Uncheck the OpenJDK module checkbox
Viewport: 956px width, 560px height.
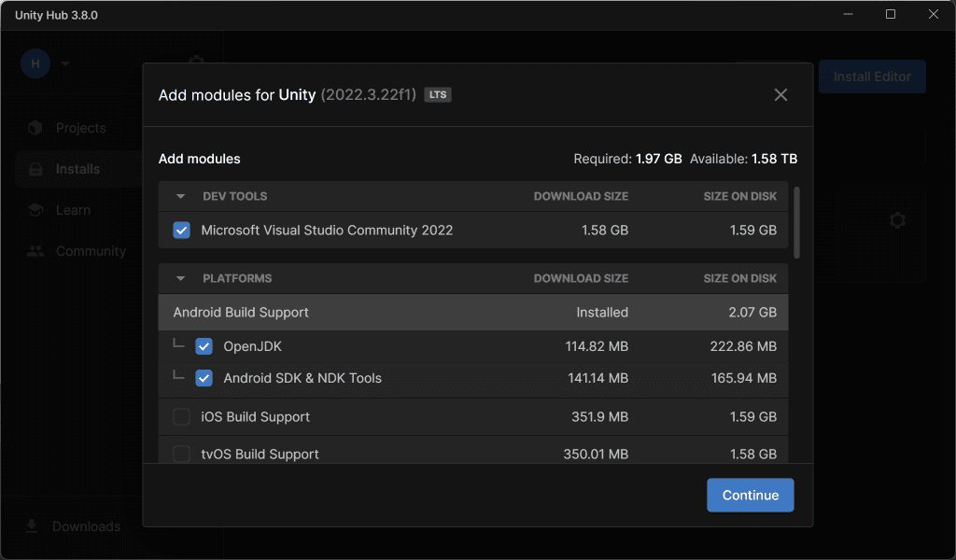204,347
